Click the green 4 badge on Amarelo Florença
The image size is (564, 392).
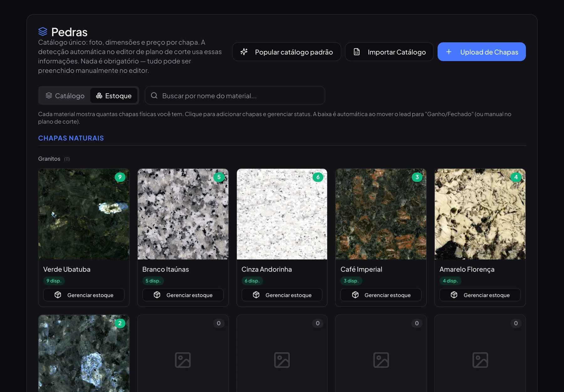point(516,177)
